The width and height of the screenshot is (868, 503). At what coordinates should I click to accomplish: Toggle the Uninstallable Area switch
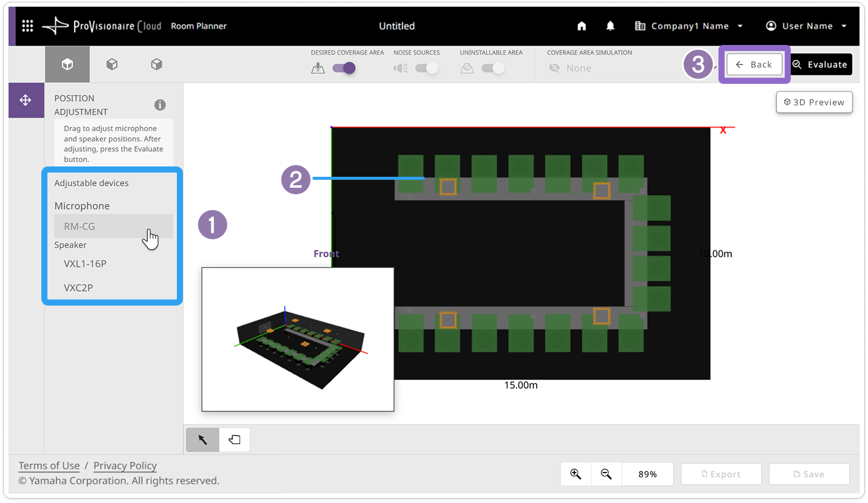point(493,68)
